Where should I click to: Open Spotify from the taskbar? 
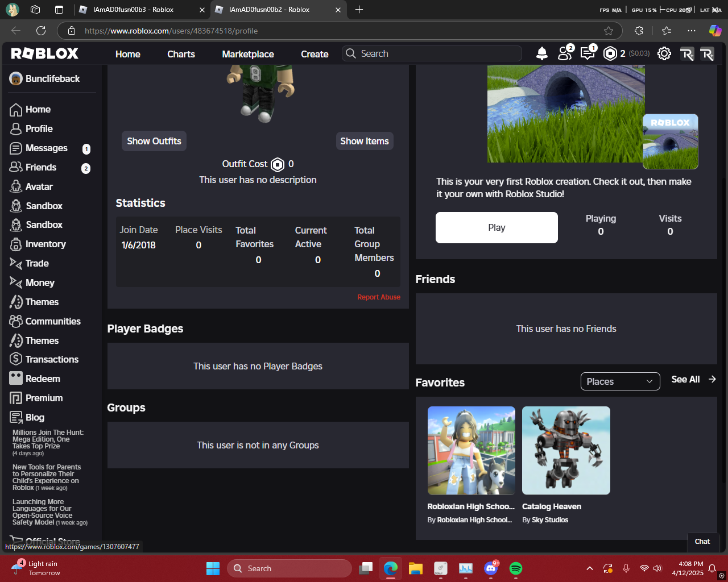(516, 568)
